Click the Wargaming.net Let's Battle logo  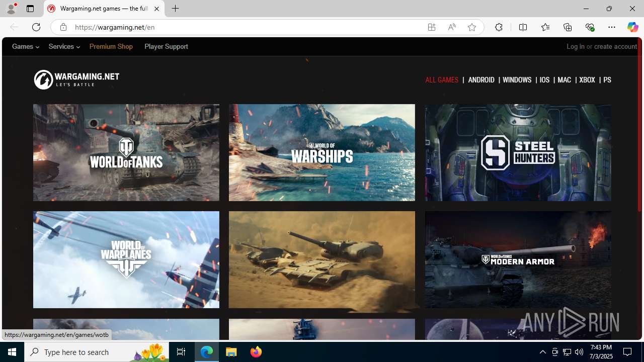(76, 79)
